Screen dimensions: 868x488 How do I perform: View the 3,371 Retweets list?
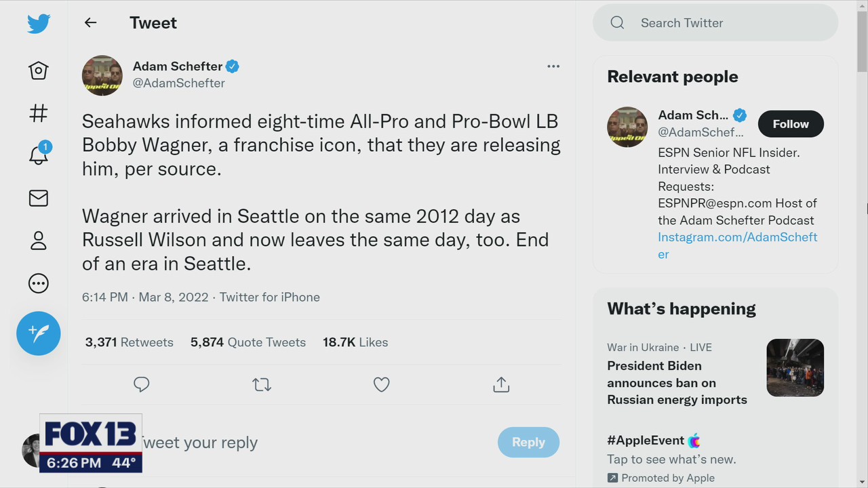click(x=129, y=342)
